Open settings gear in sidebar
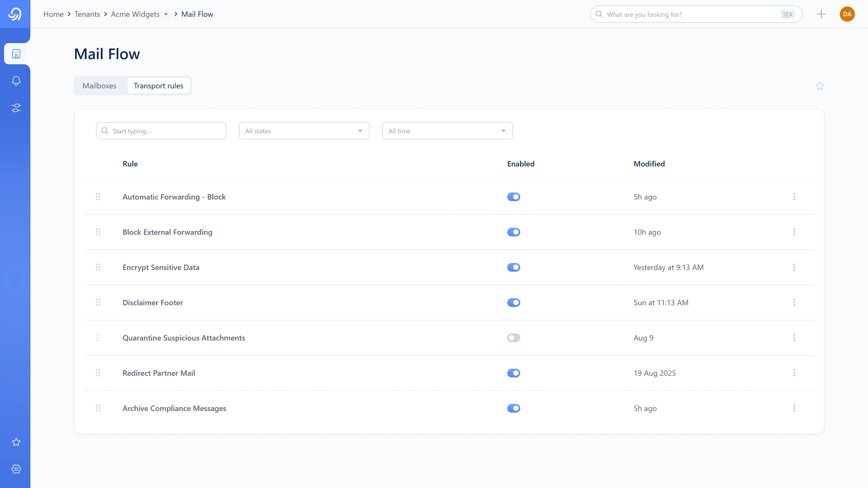 click(16, 469)
